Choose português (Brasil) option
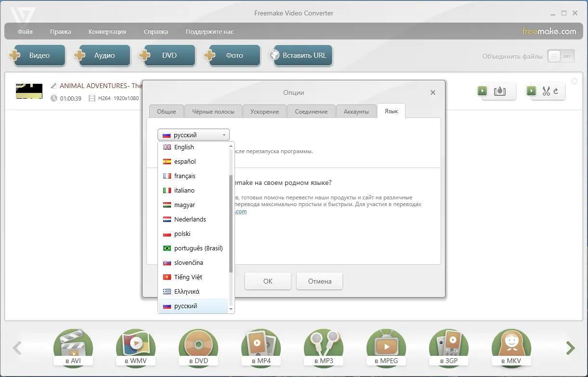 (x=193, y=248)
